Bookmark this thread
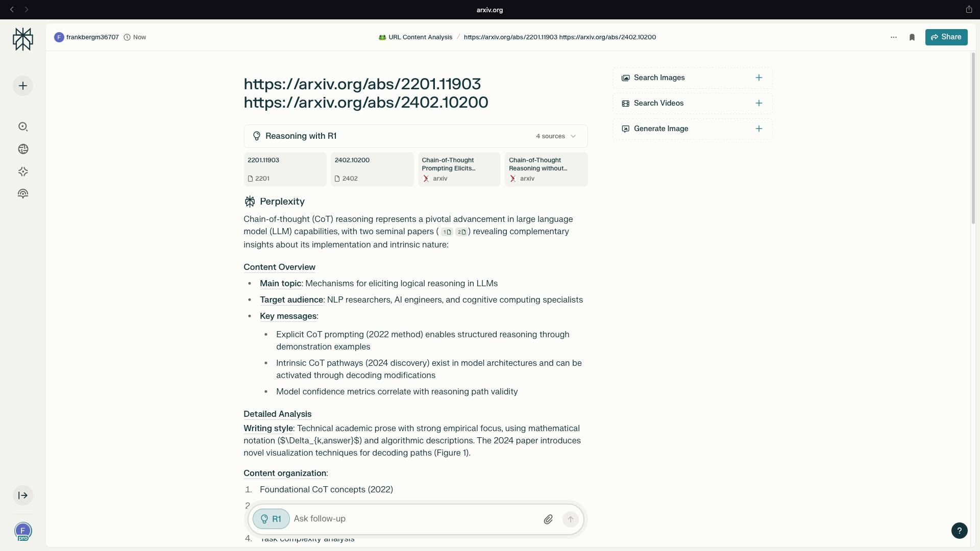 912,37
